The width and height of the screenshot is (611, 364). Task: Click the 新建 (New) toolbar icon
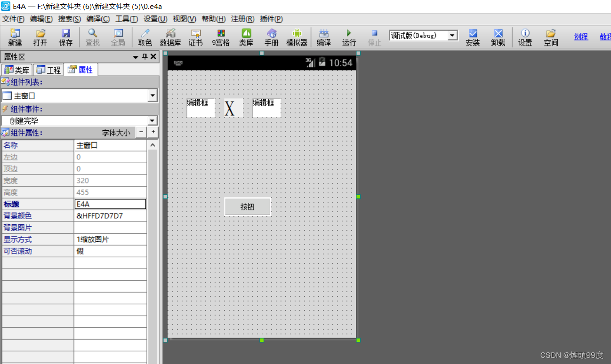[15, 38]
